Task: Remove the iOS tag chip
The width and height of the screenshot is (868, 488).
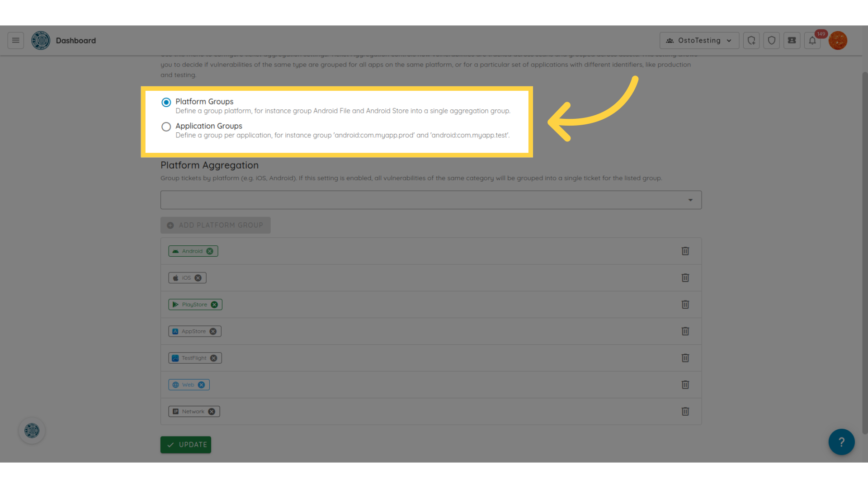Action: click(x=198, y=278)
